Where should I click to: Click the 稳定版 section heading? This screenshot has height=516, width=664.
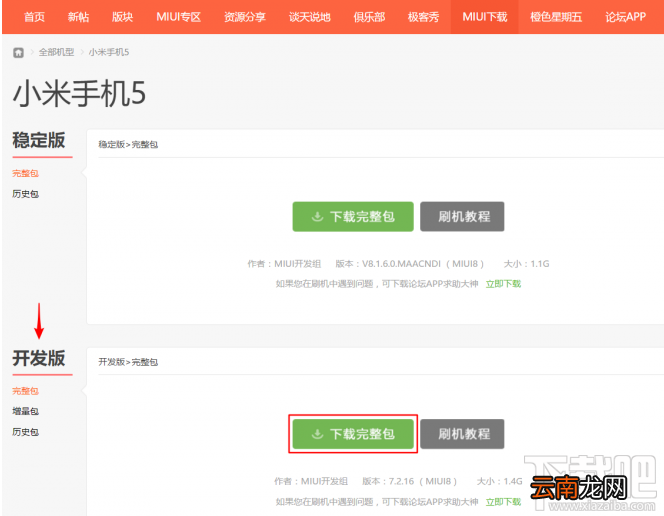point(39,140)
